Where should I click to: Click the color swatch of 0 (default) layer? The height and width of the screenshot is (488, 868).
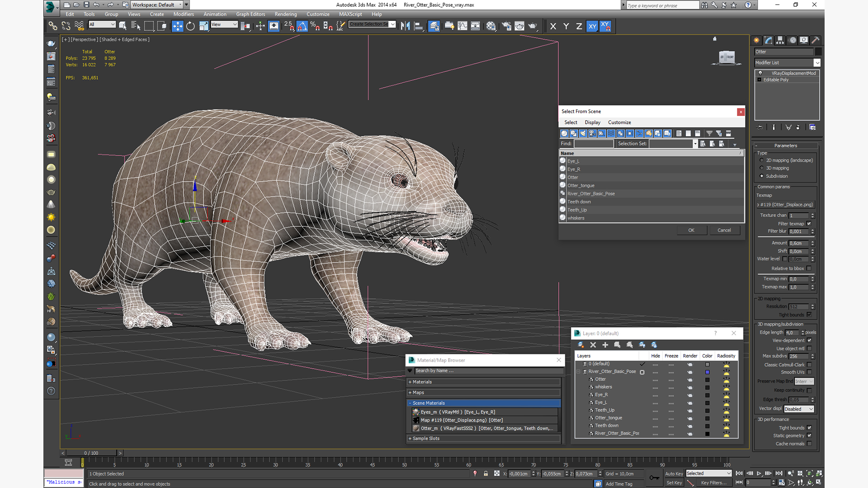[708, 364]
